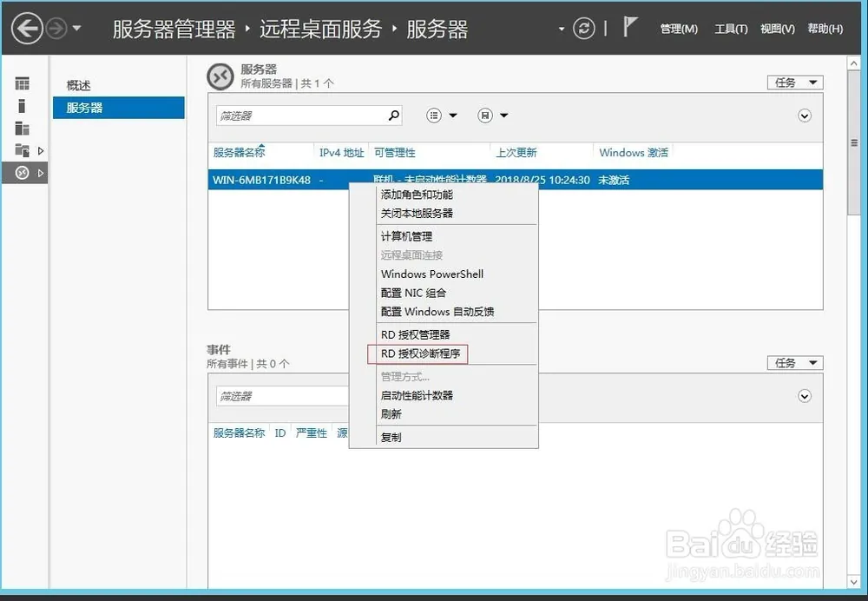Choose RD 授权诊断程序 from context menu
Image resolution: width=868 pixels, height=601 pixels.
(420, 354)
